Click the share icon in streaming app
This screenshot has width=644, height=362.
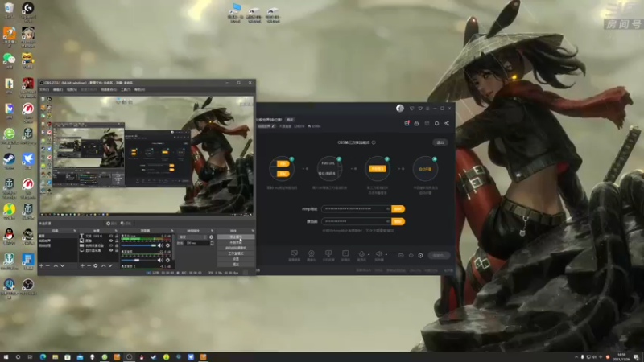(447, 123)
